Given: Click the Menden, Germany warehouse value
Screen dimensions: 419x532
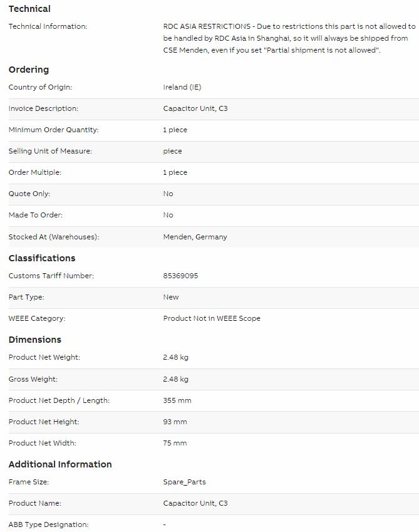Looking at the screenshot, I should pos(195,237).
